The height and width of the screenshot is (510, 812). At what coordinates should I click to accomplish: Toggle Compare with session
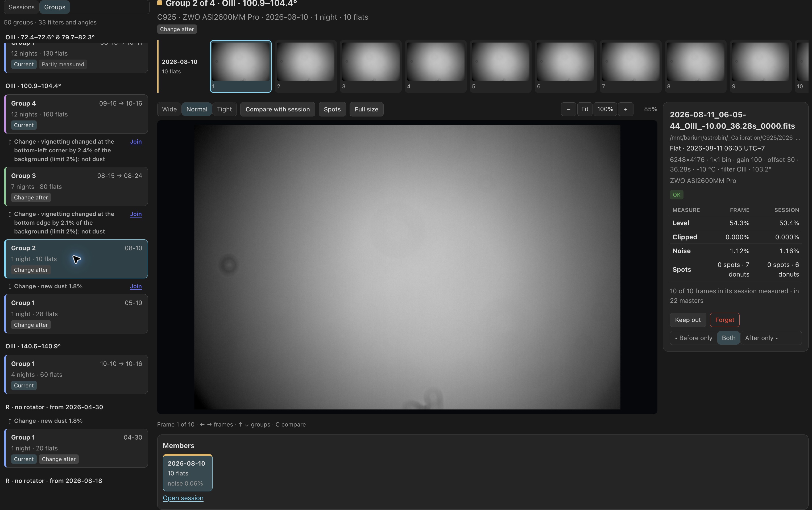277,109
